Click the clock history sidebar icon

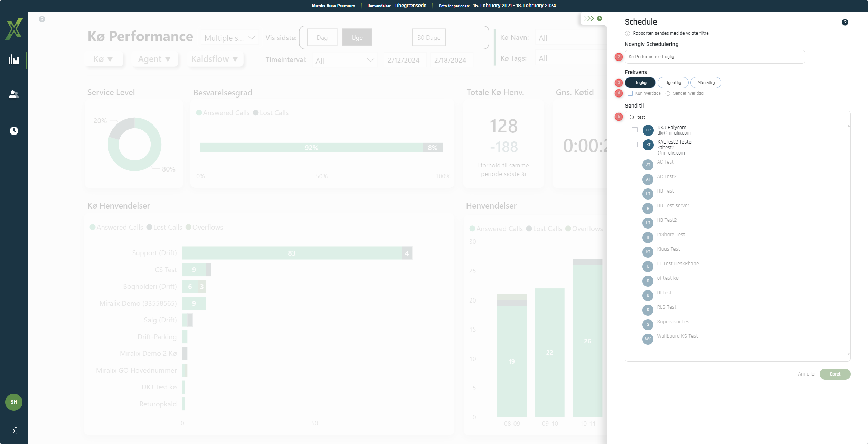14,131
